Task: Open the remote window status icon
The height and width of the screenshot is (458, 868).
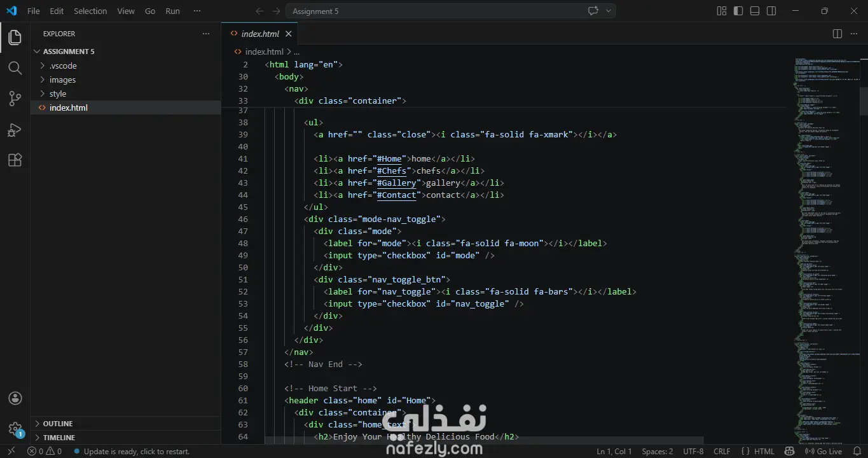Action: click(x=11, y=451)
